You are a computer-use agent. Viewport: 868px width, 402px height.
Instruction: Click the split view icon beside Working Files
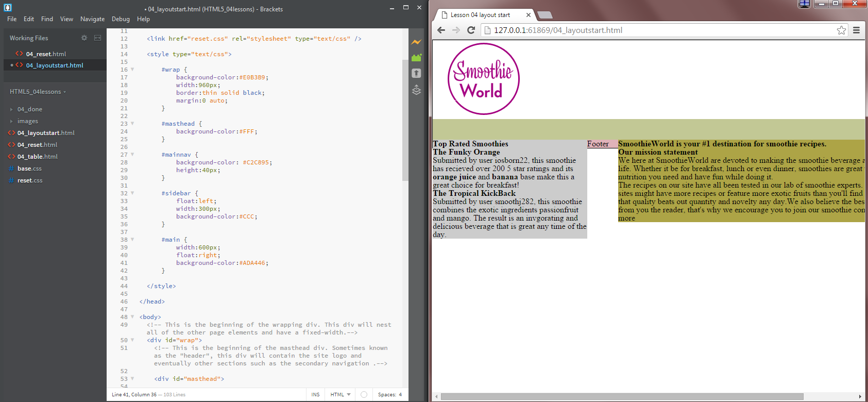[x=97, y=38]
